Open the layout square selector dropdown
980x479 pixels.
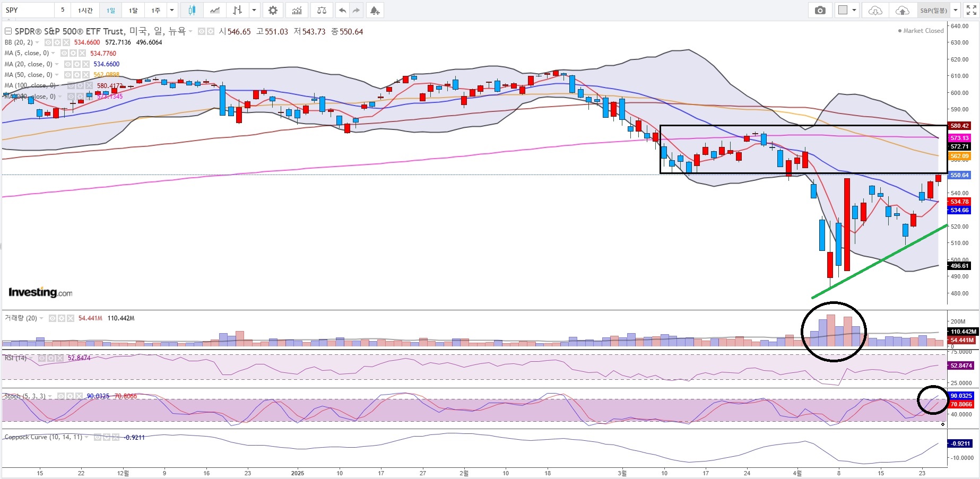click(847, 10)
